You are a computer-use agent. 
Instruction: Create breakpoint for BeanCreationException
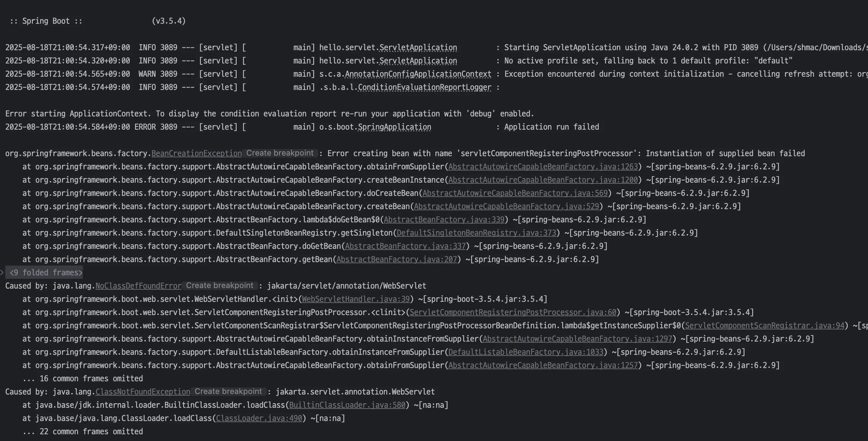point(280,153)
